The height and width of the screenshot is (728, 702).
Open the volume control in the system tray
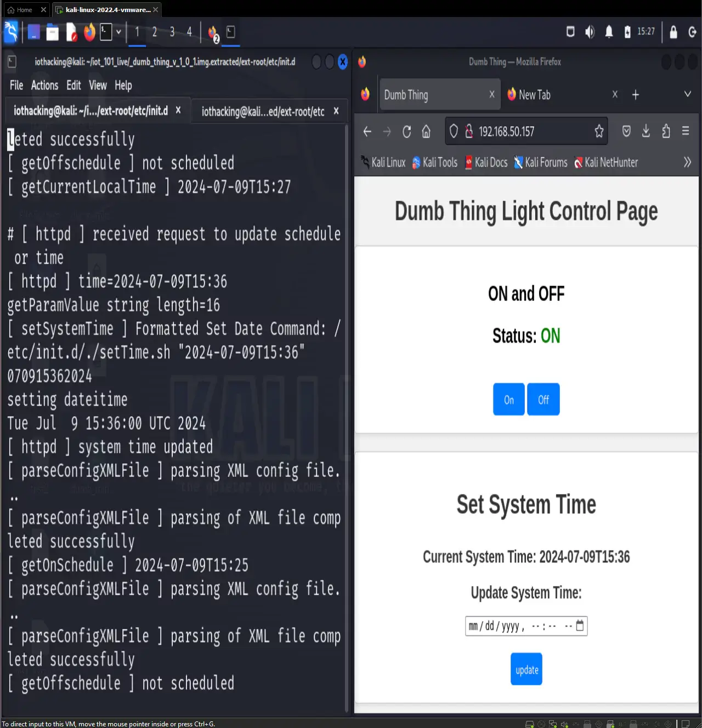[590, 32]
